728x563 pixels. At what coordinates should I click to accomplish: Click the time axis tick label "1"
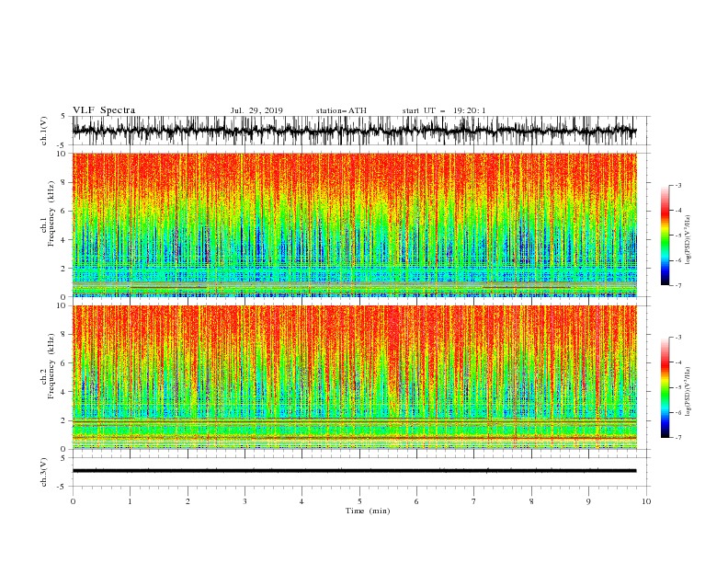(130, 501)
